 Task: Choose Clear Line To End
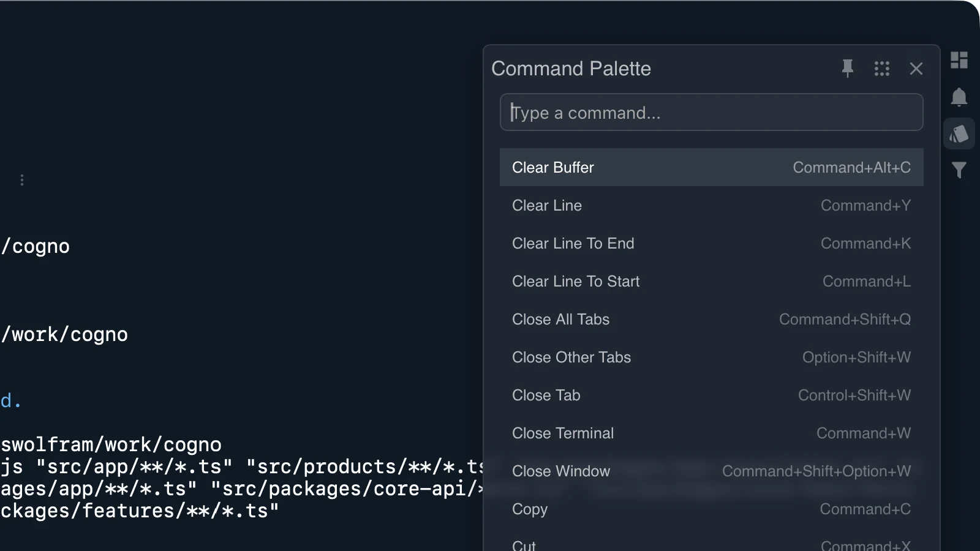click(710, 243)
